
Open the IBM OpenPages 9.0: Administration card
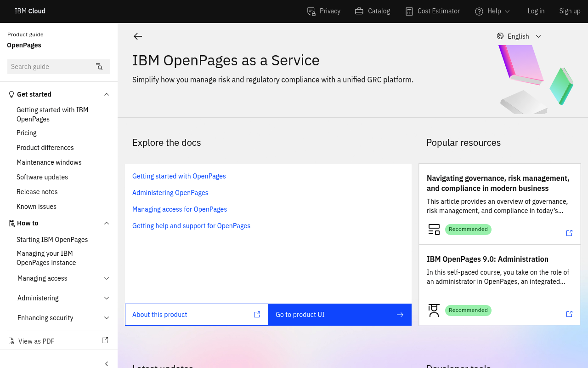[500, 285]
